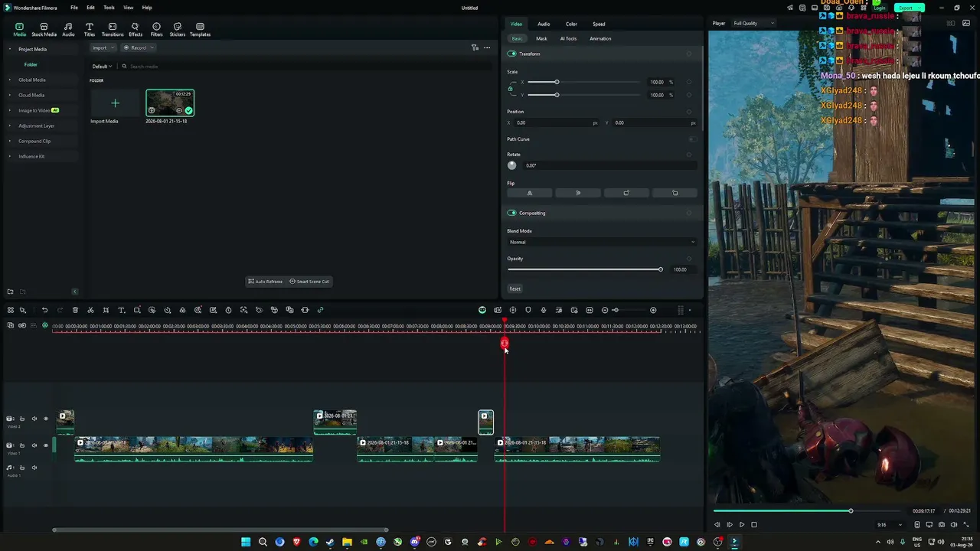Open the View menu
This screenshot has height=551, width=980.
128,8
